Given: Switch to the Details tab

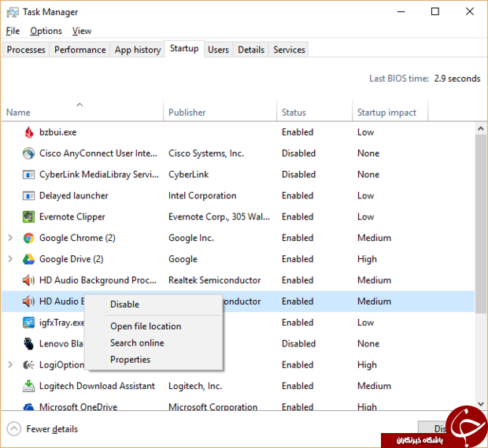Looking at the screenshot, I should click(x=251, y=50).
